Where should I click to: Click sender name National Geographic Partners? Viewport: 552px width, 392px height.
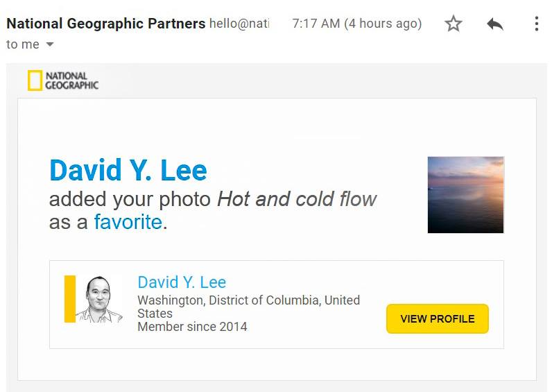105,24
